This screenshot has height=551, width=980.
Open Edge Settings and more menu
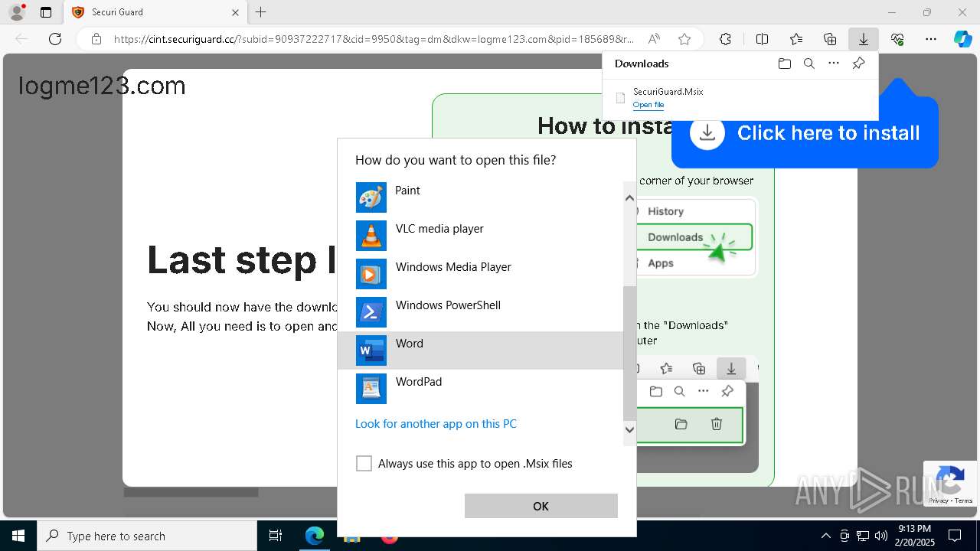click(x=931, y=39)
